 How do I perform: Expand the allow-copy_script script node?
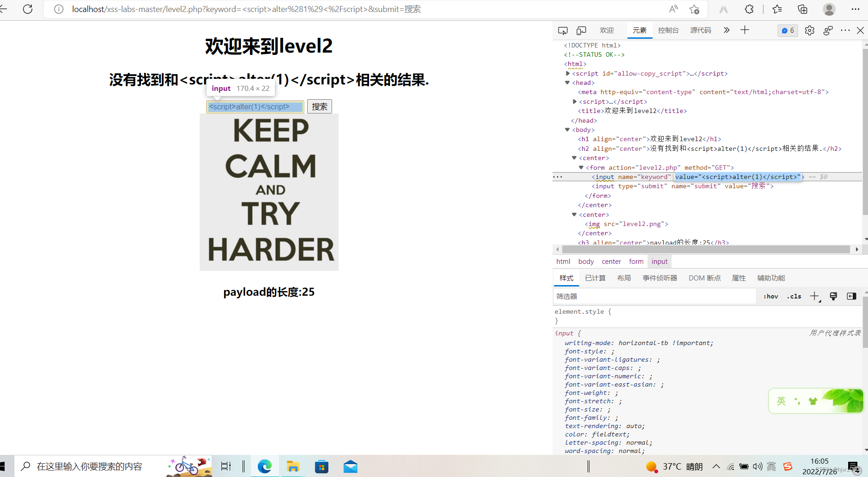pyautogui.click(x=568, y=73)
